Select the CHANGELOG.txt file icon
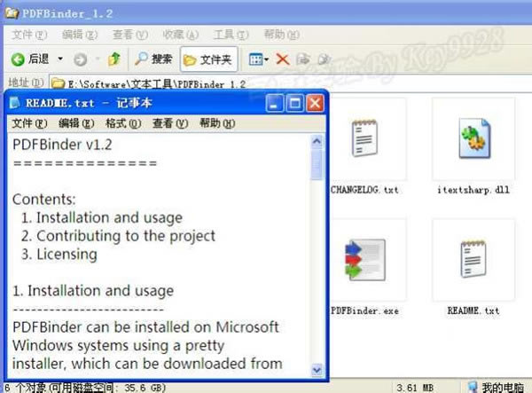The image size is (532, 393). point(364,142)
